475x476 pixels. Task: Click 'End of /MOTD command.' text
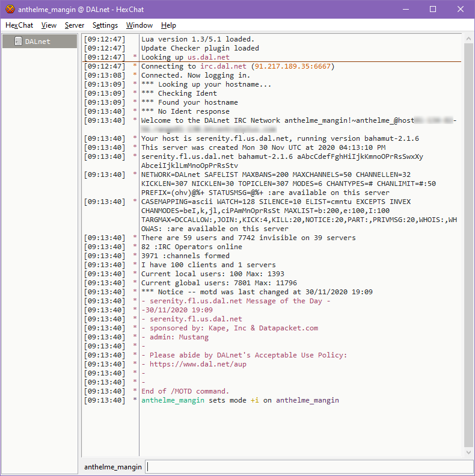tap(185, 391)
